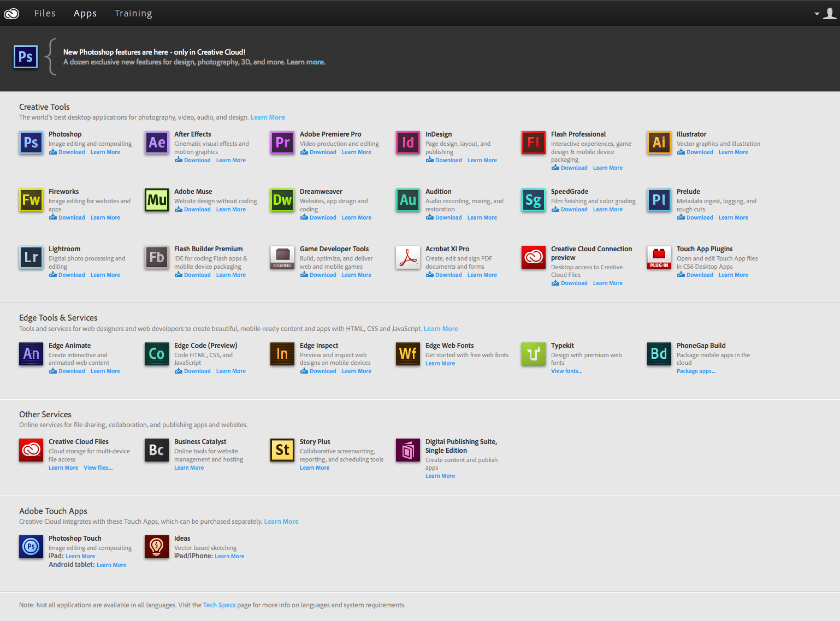Click the Touch App Plugins icon
The image size is (840, 621).
pyautogui.click(x=659, y=257)
